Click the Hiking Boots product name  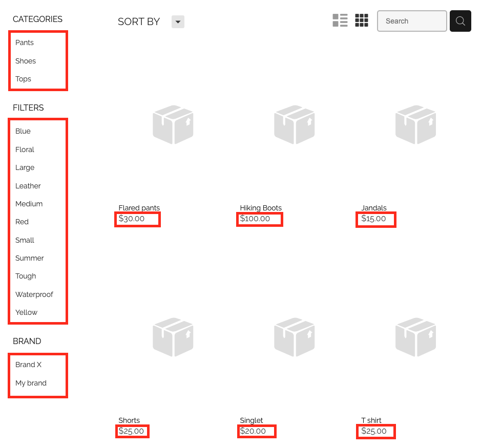261,208
